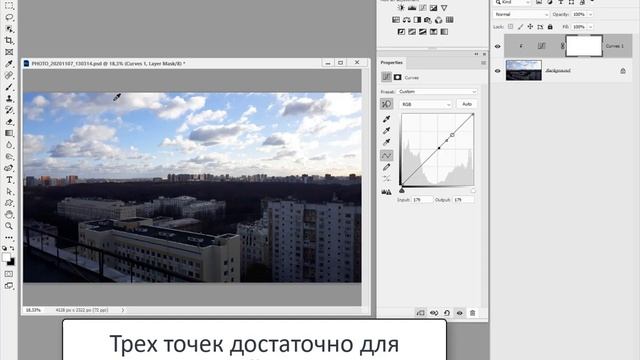Toggle Curves adjustment visibility in Properties footer

[460, 313]
